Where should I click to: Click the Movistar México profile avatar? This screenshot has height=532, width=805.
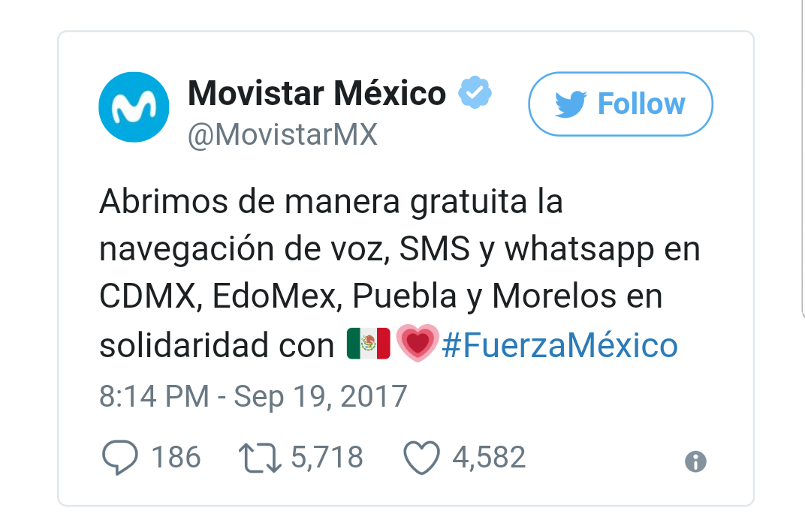click(134, 107)
